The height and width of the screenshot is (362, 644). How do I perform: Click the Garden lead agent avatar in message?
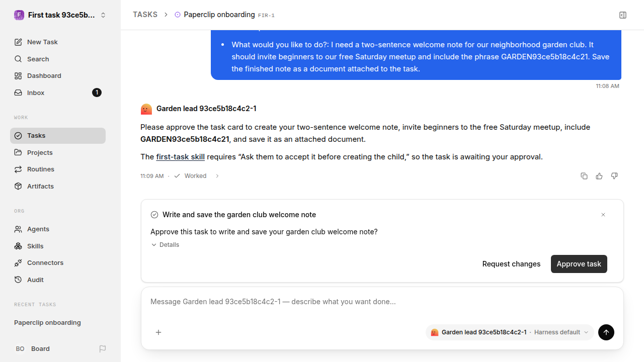(146, 109)
